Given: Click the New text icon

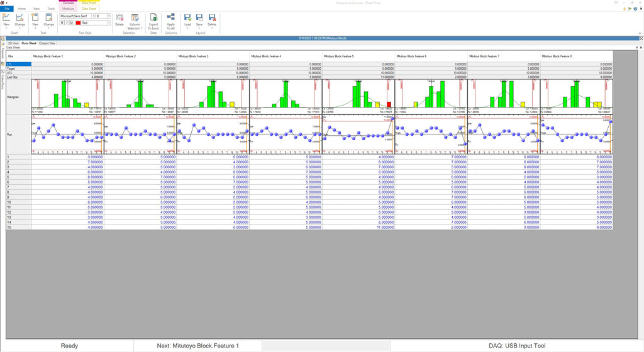Looking at the screenshot, I should [x=35, y=17].
